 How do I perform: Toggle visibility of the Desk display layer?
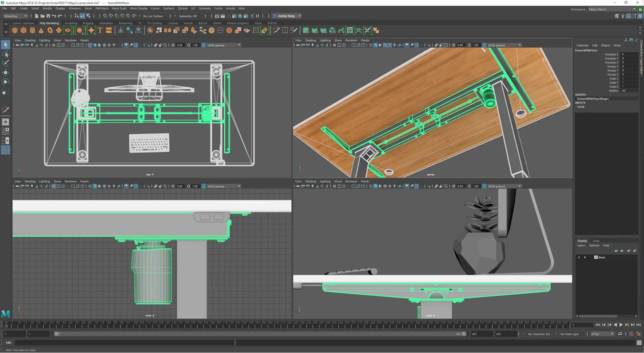tap(579, 257)
